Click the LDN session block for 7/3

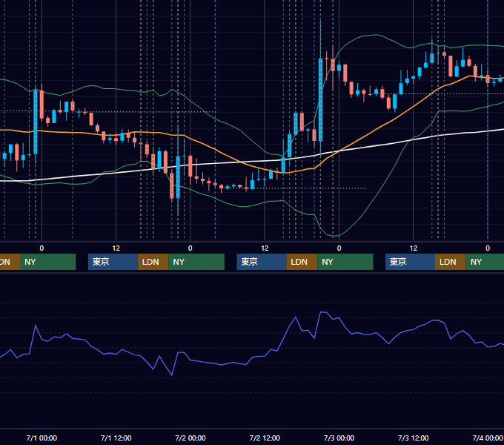[x=451, y=262]
